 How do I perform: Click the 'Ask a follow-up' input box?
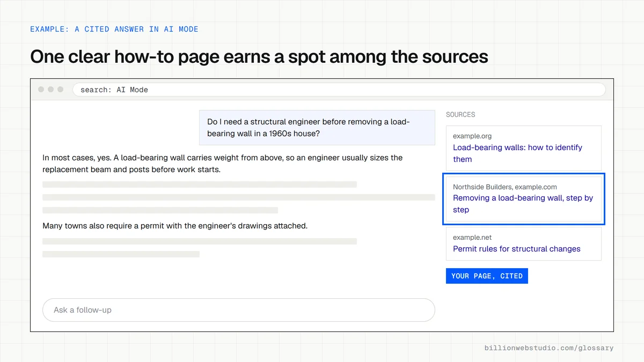(x=239, y=310)
